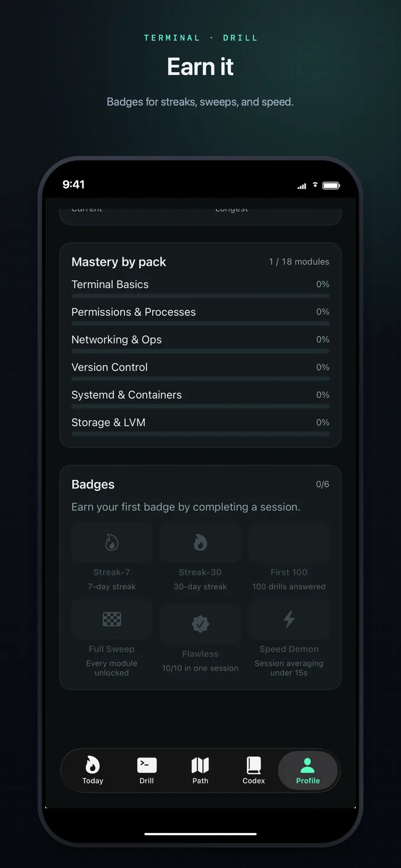
Task: Tap the Path map icon
Action: pyautogui.click(x=200, y=763)
